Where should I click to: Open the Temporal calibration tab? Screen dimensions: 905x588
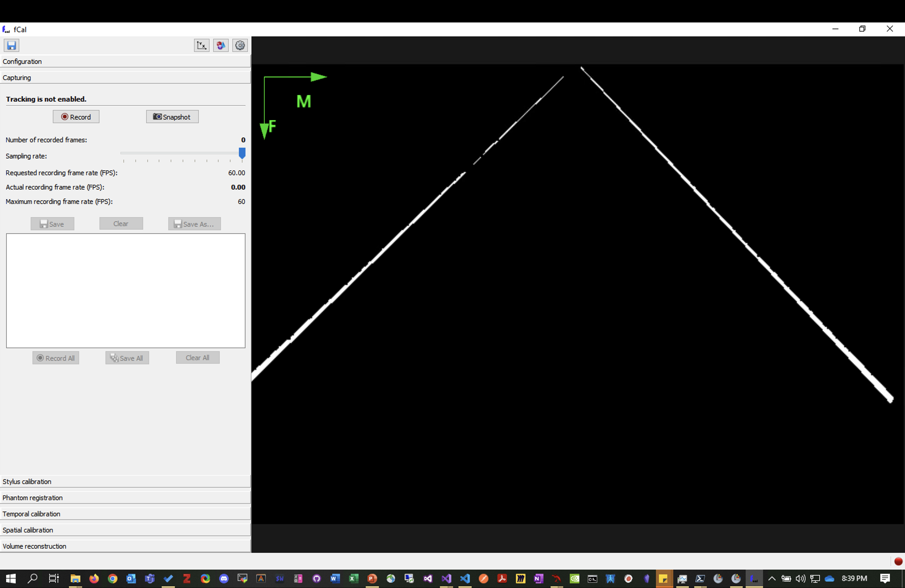click(x=125, y=513)
